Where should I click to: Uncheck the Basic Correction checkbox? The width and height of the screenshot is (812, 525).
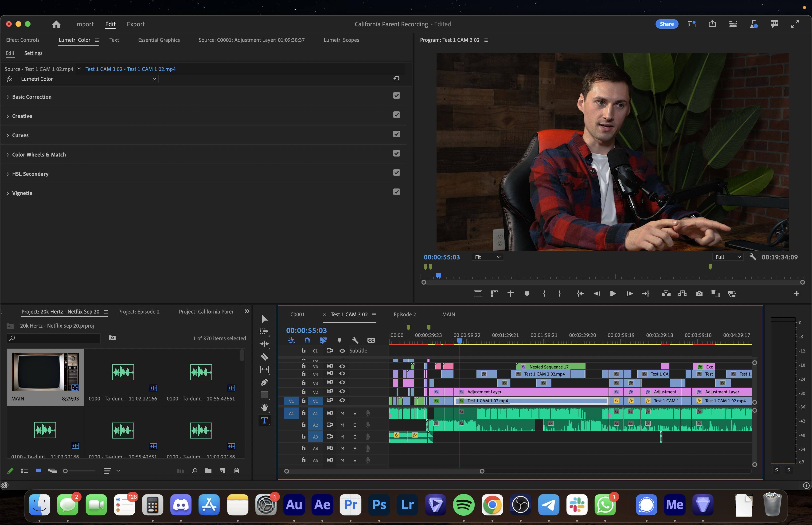coord(396,95)
